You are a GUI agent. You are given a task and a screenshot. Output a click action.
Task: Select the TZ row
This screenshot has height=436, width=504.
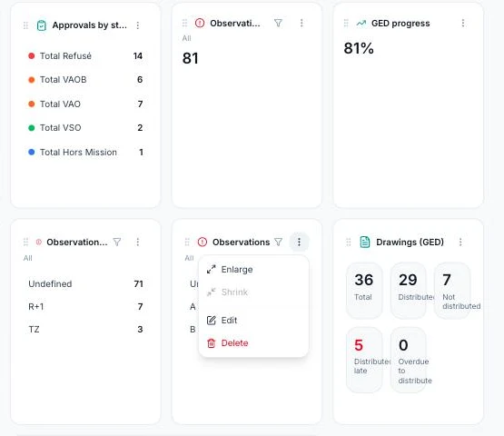85,329
